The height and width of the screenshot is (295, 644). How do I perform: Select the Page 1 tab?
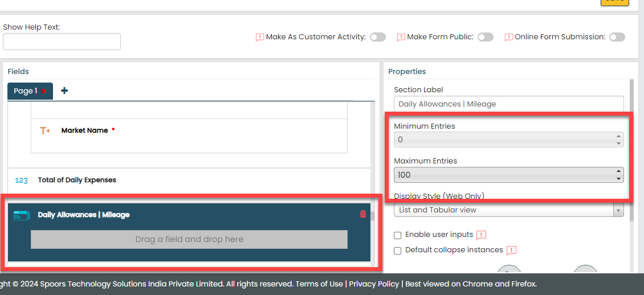[x=25, y=91]
